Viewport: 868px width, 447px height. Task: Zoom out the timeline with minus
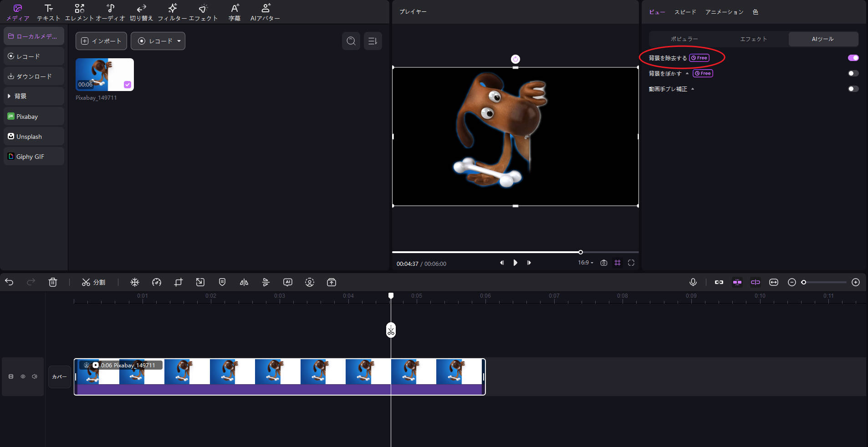[792, 282]
